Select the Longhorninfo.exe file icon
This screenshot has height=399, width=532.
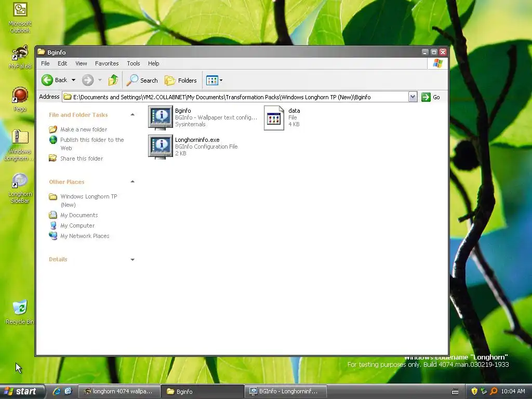[161, 147]
